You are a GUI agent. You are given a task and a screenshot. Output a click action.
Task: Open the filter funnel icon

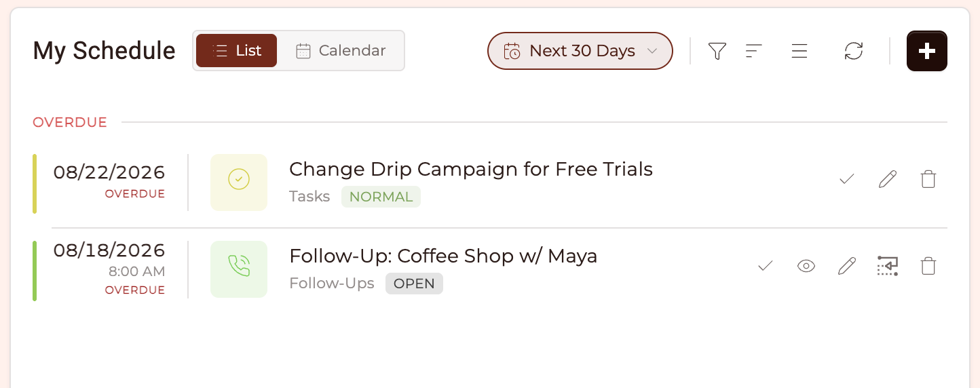click(x=717, y=51)
